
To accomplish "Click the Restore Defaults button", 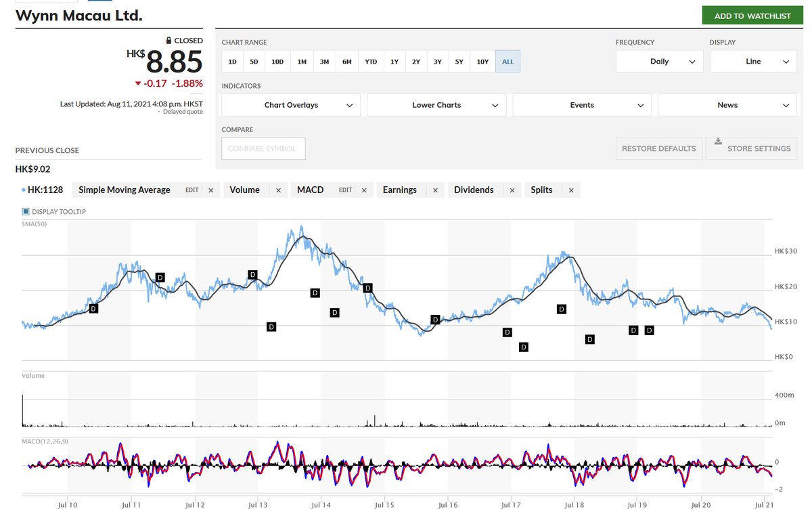I will pyautogui.click(x=659, y=148).
